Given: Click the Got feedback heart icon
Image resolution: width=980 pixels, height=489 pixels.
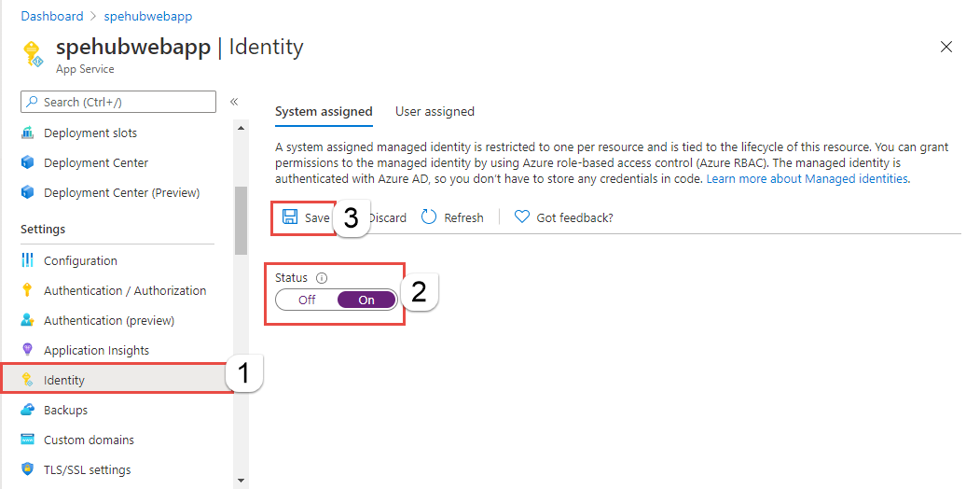Looking at the screenshot, I should (x=522, y=217).
